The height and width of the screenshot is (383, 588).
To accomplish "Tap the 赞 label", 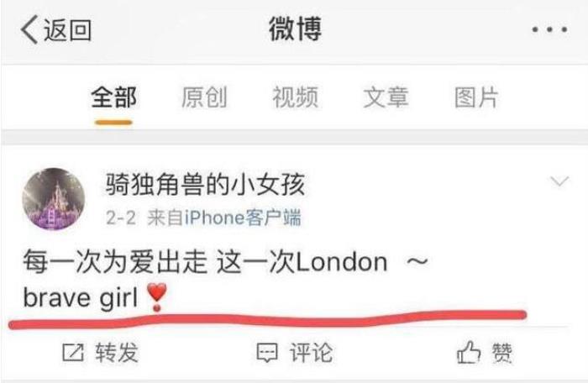I will pyautogui.click(x=501, y=353).
